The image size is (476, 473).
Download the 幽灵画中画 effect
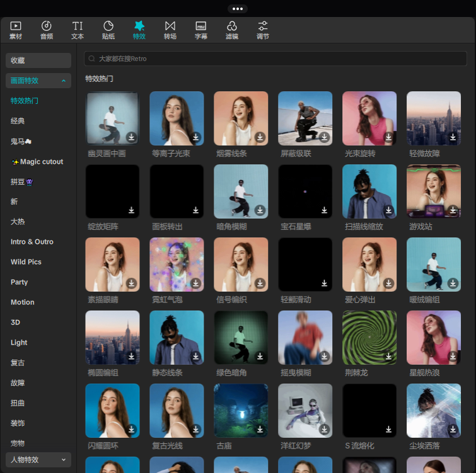coord(131,137)
